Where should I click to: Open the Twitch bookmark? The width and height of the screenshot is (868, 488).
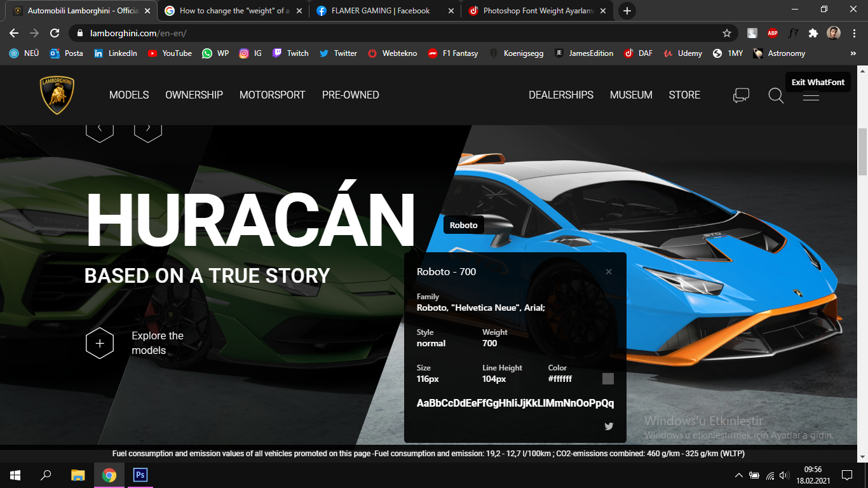click(290, 53)
